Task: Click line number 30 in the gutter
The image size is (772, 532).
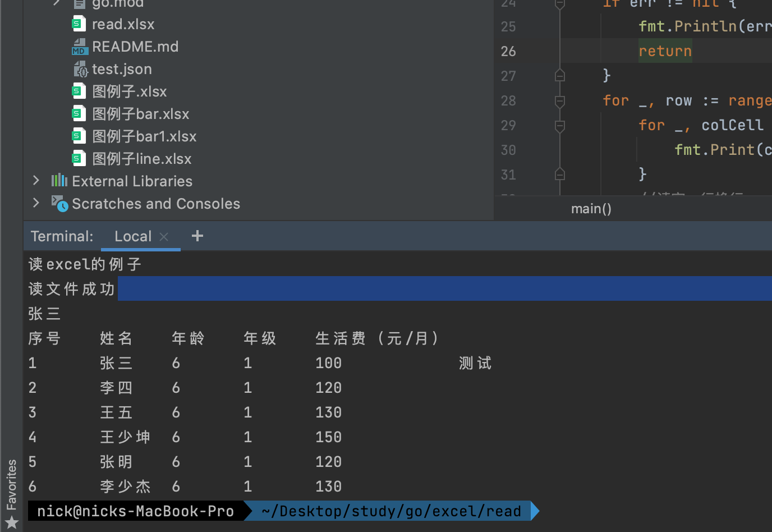Action: click(x=508, y=150)
